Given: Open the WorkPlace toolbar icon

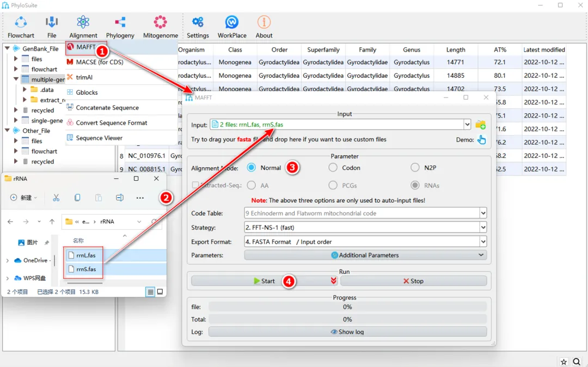Looking at the screenshot, I should 232,27.
